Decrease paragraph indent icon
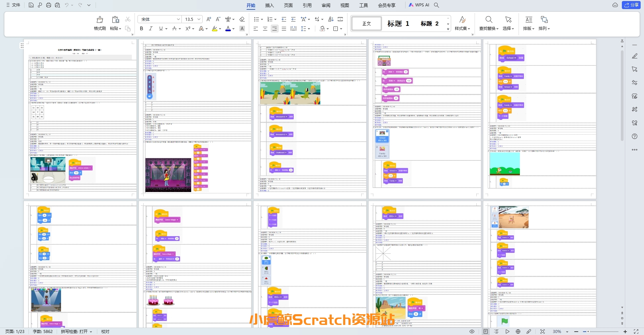 pos(284,19)
